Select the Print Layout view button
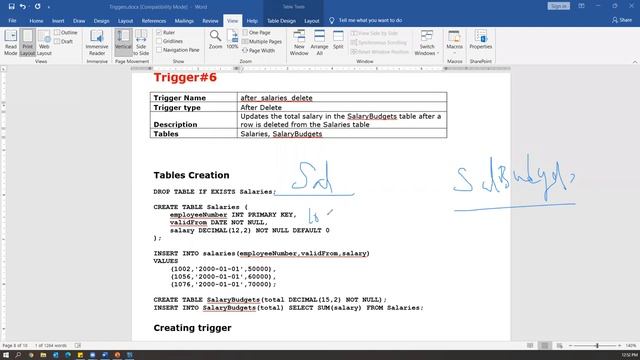This screenshot has height=360, width=640. pos(27,42)
